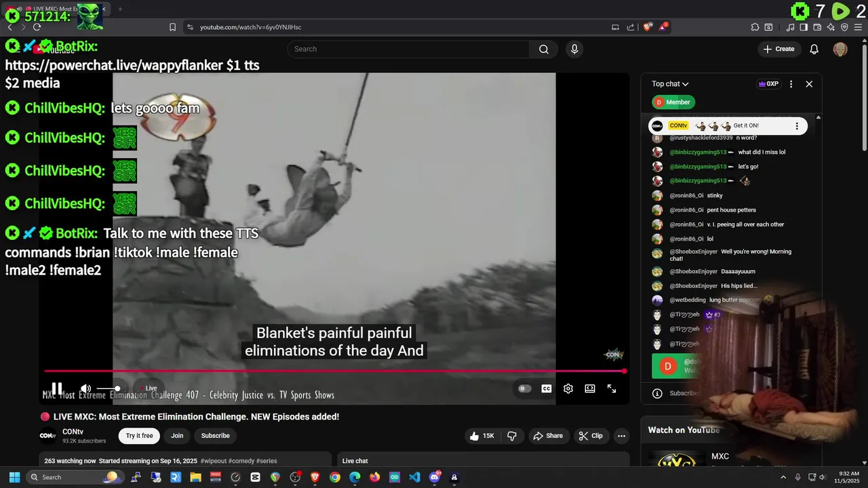Click the 0XP points badge
The height and width of the screenshot is (488, 868).
coord(768,84)
